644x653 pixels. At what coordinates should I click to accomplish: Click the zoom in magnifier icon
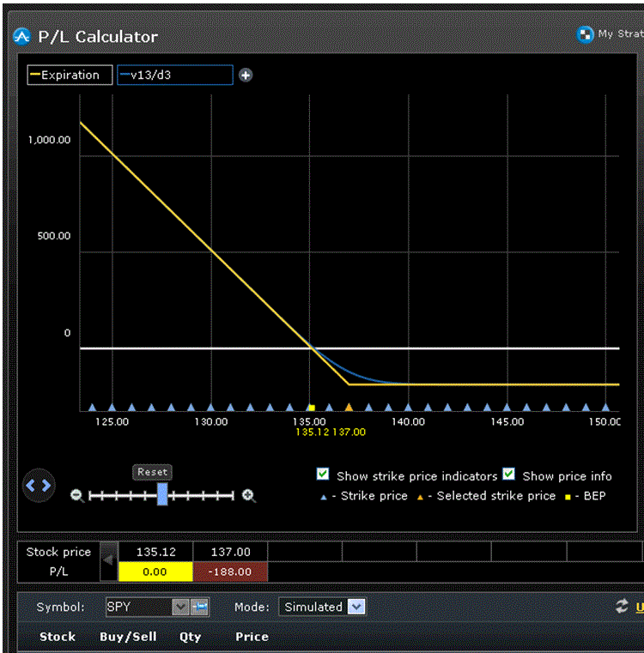[x=248, y=496]
